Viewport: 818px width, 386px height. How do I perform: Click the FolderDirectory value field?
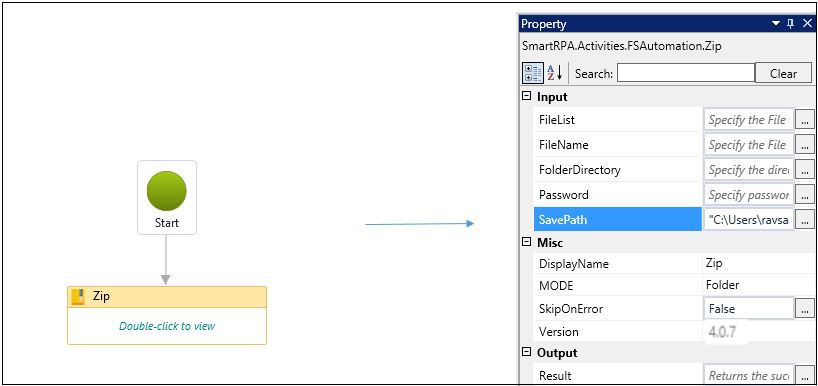pos(749,170)
